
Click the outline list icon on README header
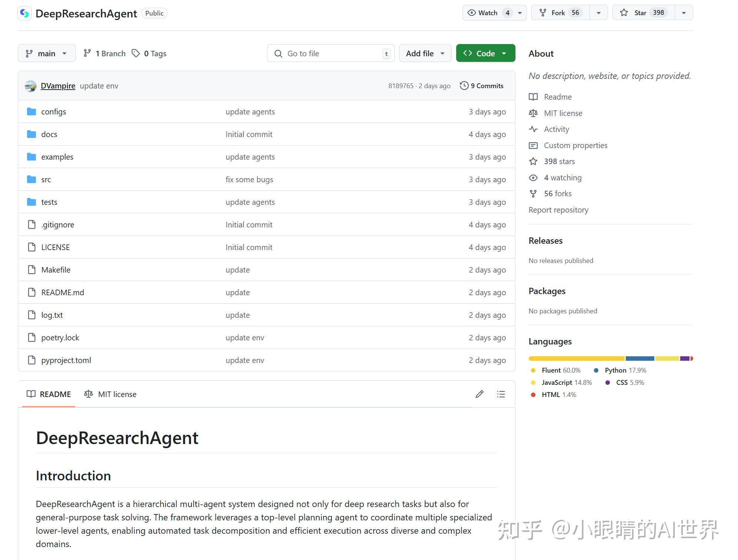coord(501,394)
